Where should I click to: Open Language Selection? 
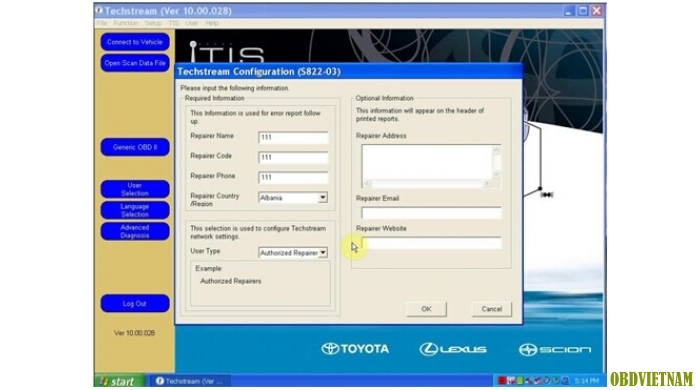click(135, 210)
